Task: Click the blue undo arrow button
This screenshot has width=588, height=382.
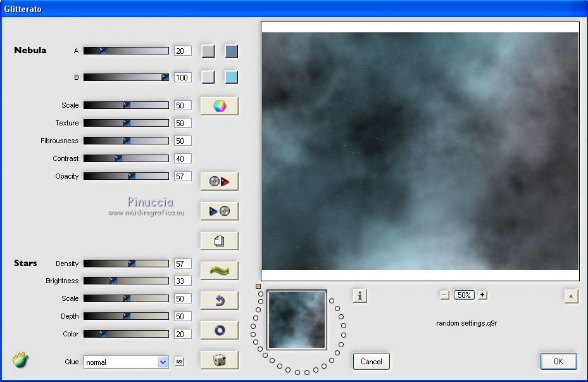Action: (220, 300)
